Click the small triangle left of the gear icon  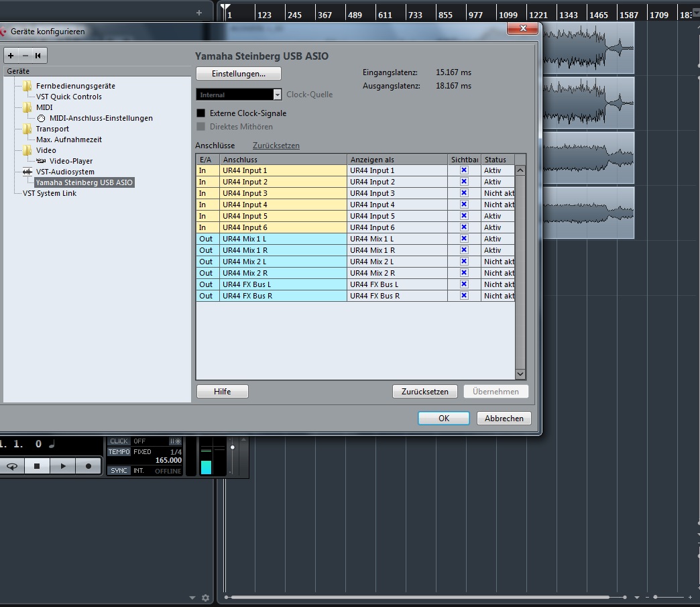pos(192,598)
